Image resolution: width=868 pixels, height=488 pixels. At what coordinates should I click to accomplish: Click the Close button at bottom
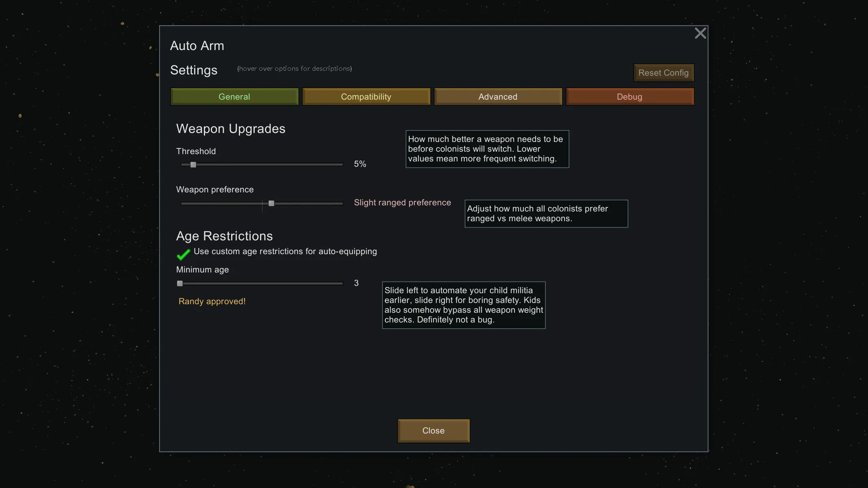click(433, 431)
